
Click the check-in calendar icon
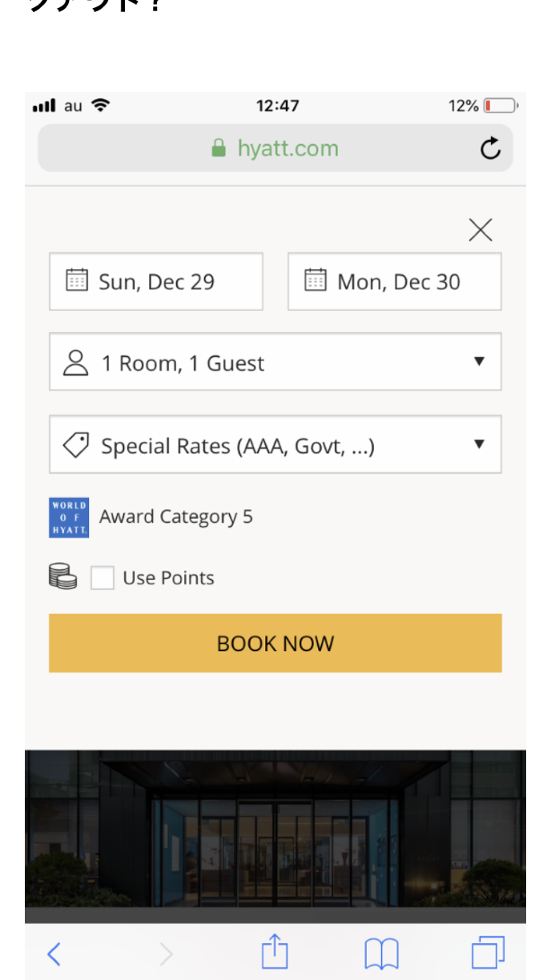[77, 280]
